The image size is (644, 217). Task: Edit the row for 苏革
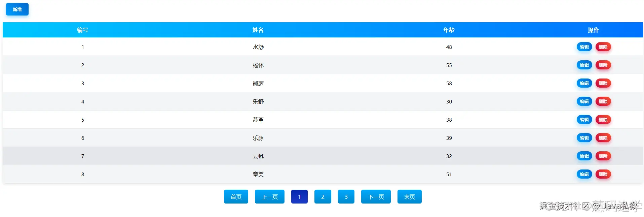584,120
